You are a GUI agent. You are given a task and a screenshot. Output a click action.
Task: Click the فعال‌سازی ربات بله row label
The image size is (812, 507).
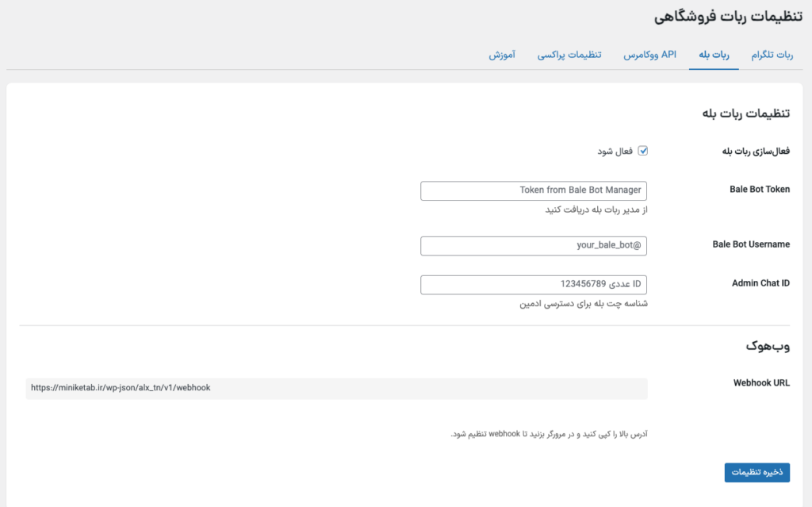[x=756, y=151]
